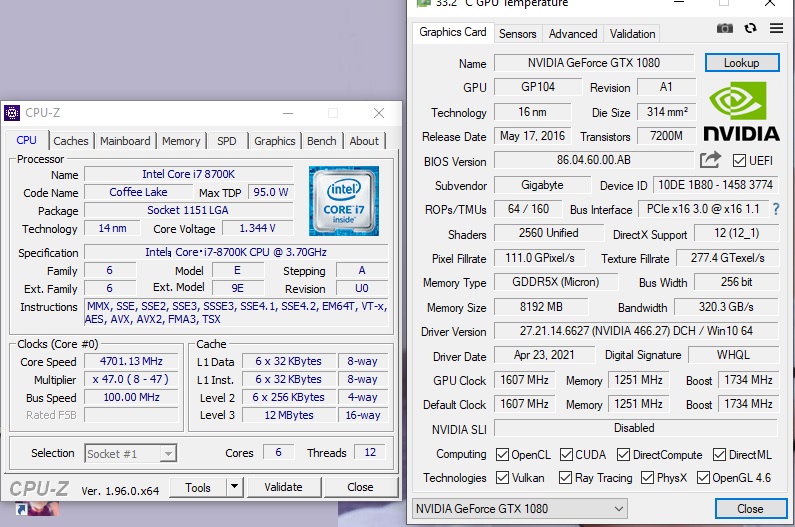Click the GPU-Z refresh icon

pyautogui.click(x=750, y=28)
